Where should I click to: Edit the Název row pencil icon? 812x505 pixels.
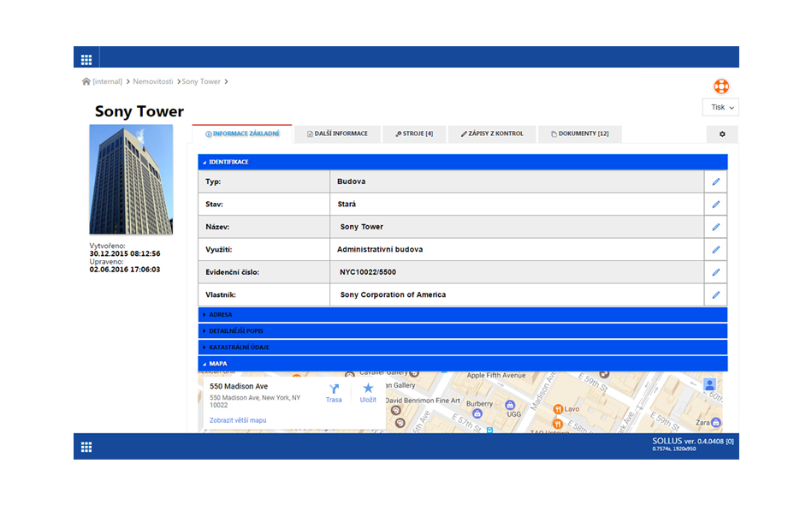(x=715, y=227)
